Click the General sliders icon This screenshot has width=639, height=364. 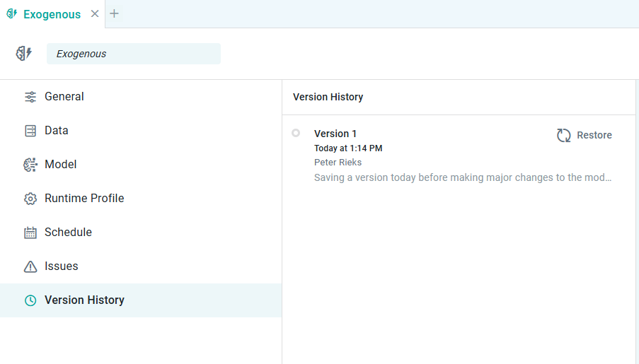(30, 97)
